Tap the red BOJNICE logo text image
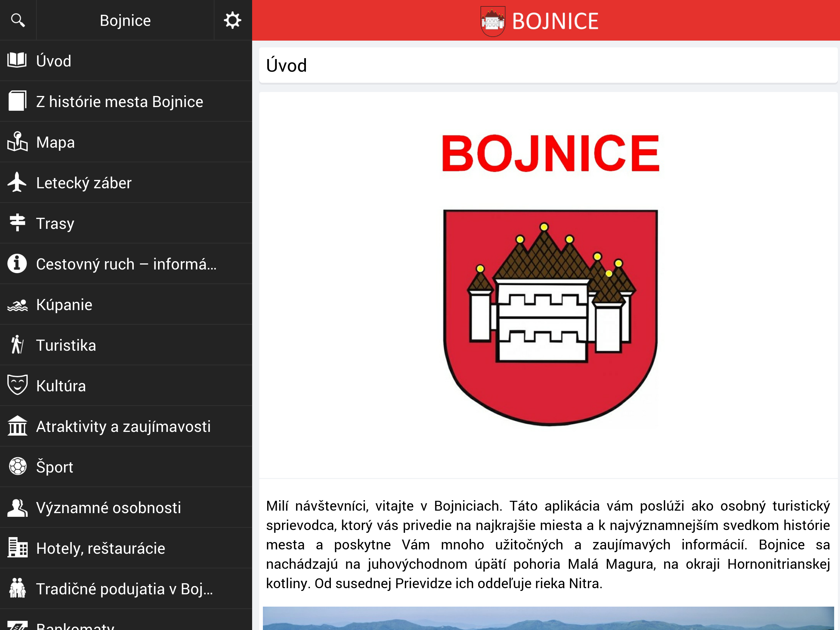 [x=550, y=153]
